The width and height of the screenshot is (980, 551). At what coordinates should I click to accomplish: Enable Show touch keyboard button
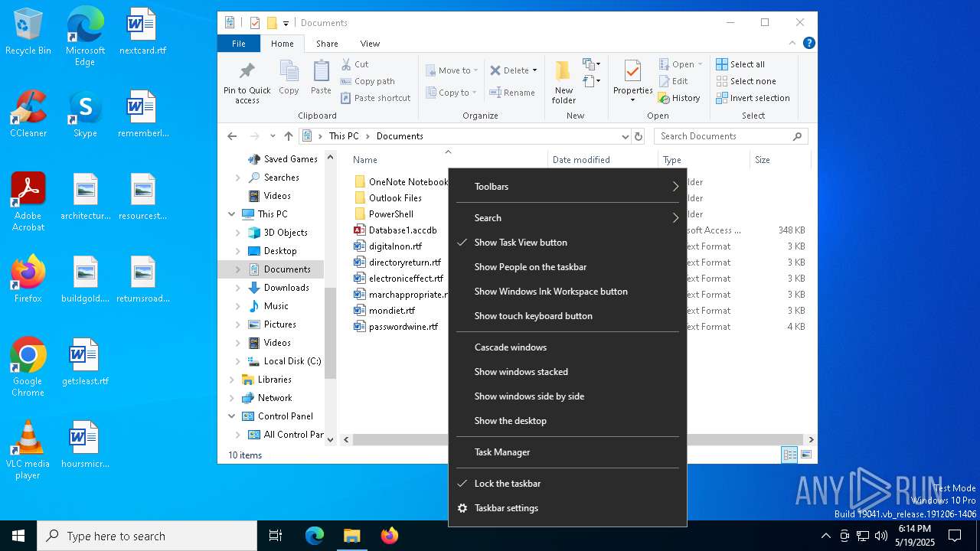[x=567, y=316]
